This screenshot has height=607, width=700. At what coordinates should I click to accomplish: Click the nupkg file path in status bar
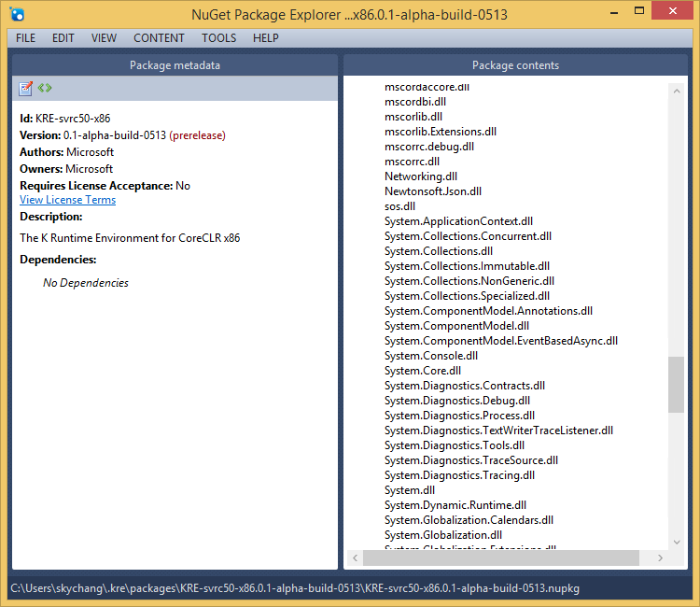pyautogui.click(x=295, y=588)
